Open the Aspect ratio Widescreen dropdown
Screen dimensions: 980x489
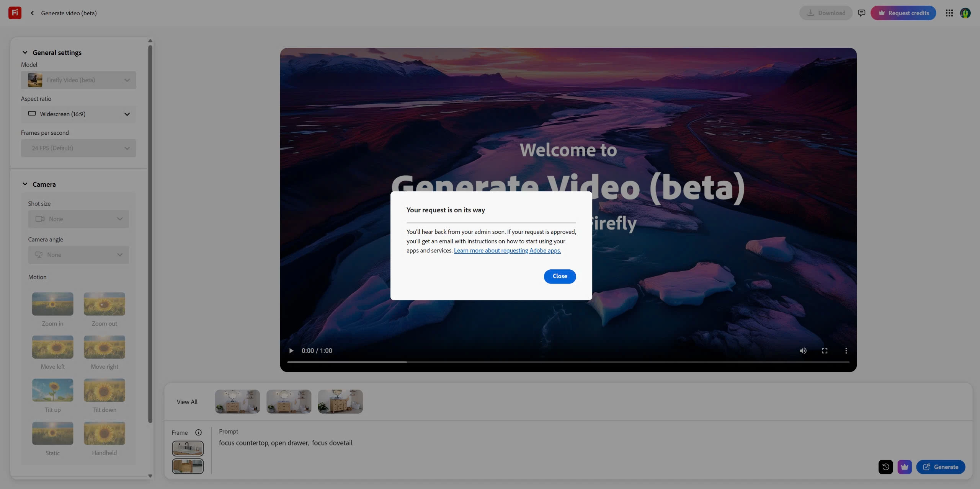pyautogui.click(x=78, y=114)
